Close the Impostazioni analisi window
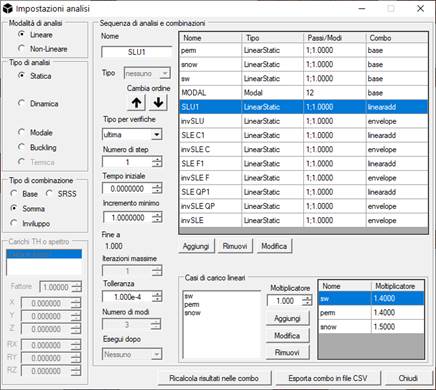The image size is (436, 390). (x=421, y=9)
